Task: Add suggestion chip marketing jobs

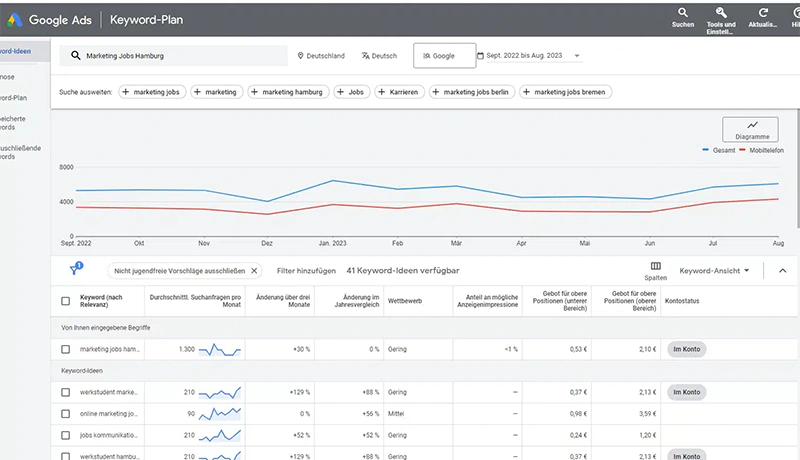Action: (x=152, y=92)
